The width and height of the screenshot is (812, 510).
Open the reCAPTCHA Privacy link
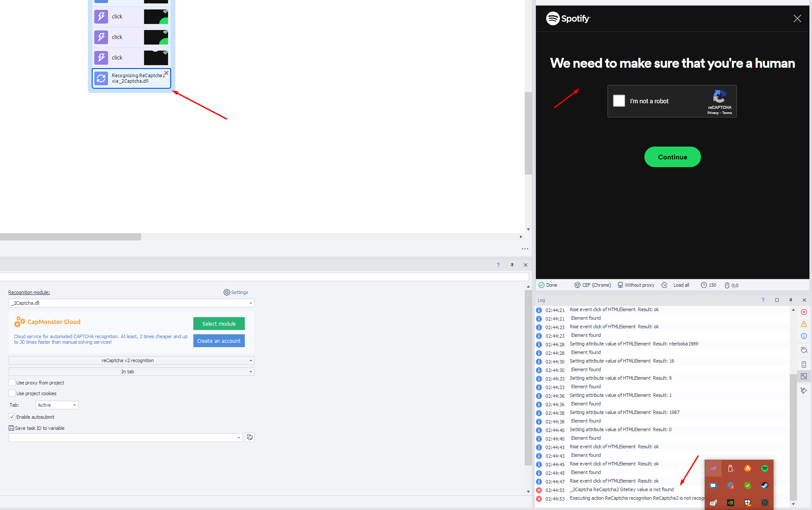(x=713, y=113)
